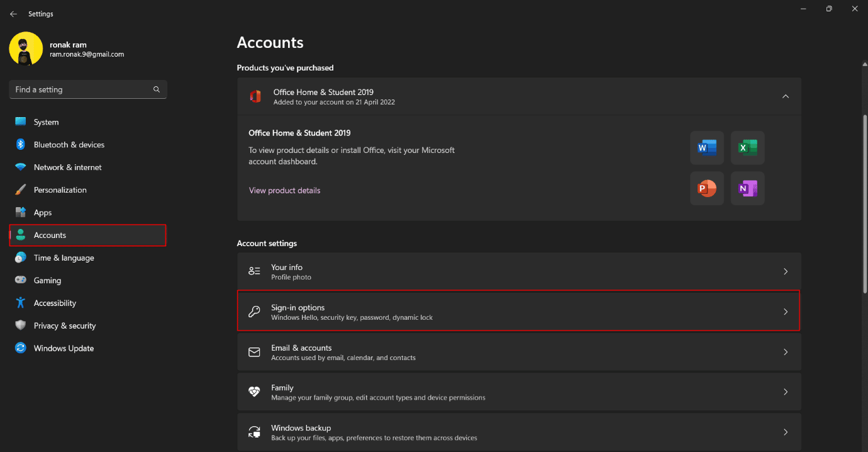The image size is (868, 452).
Task: Open Privacy & security label
Action: click(x=65, y=325)
